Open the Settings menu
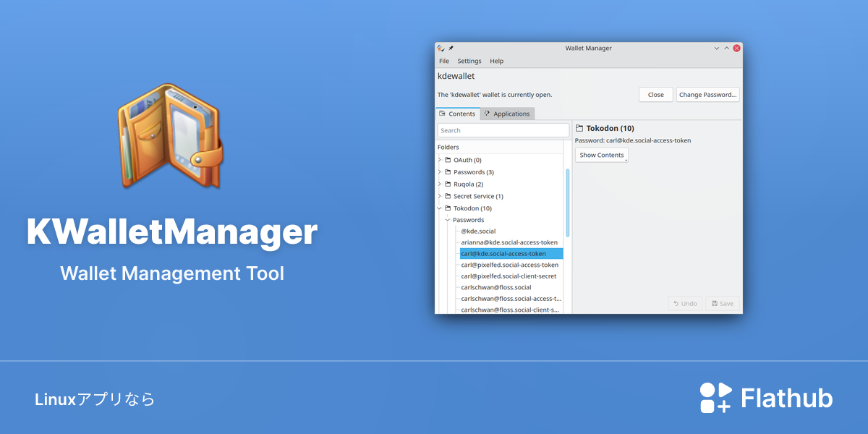The image size is (868, 434). pos(469,61)
